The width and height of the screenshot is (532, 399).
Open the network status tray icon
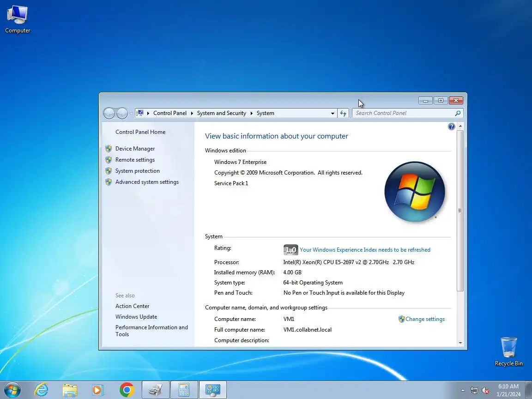pos(474,391)
